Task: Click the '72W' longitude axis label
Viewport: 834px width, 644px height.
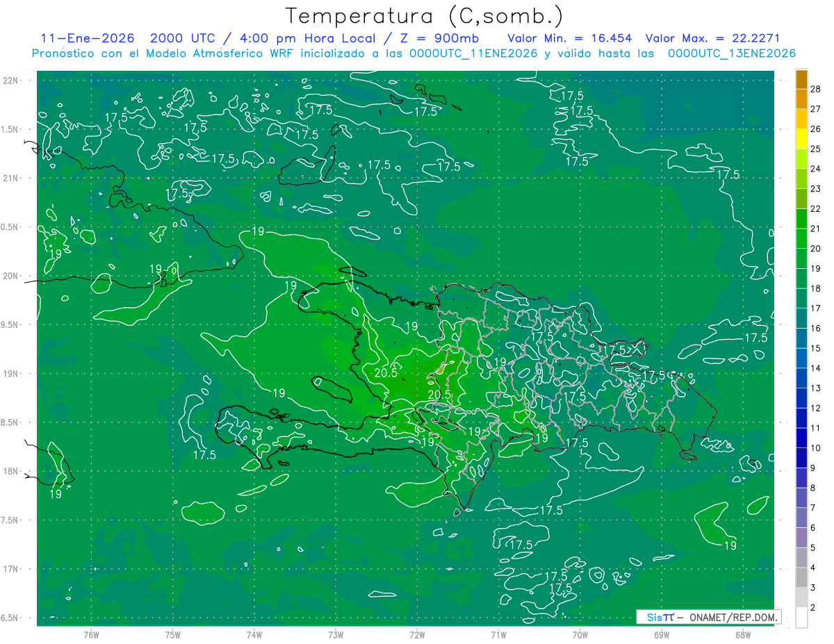Action: (x=417, y=634)
